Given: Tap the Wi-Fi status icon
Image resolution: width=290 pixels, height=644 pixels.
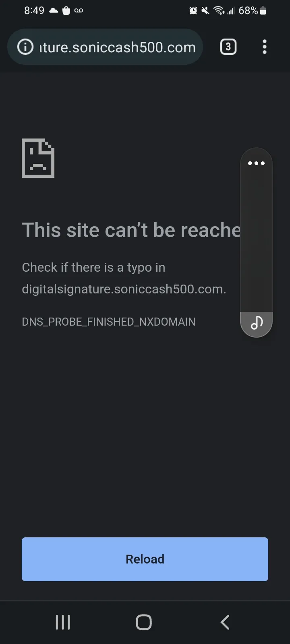Looking at the screenshot, I should [x=219, y=11].
